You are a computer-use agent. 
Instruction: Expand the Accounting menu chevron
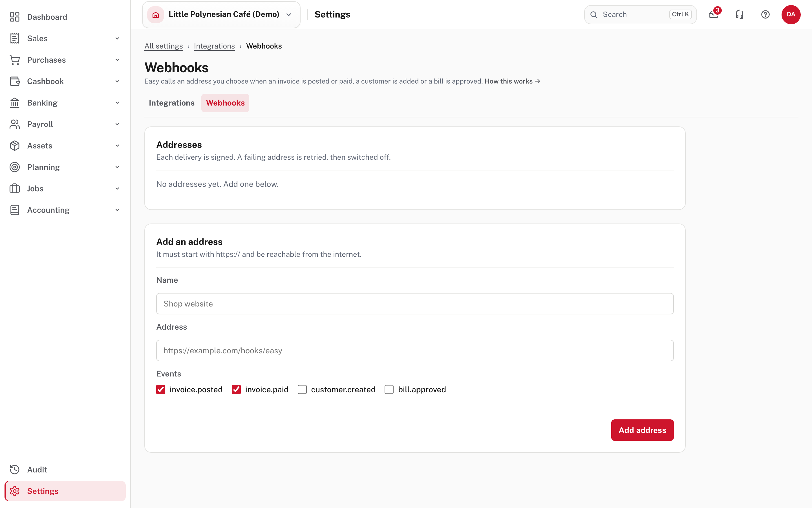117,210
